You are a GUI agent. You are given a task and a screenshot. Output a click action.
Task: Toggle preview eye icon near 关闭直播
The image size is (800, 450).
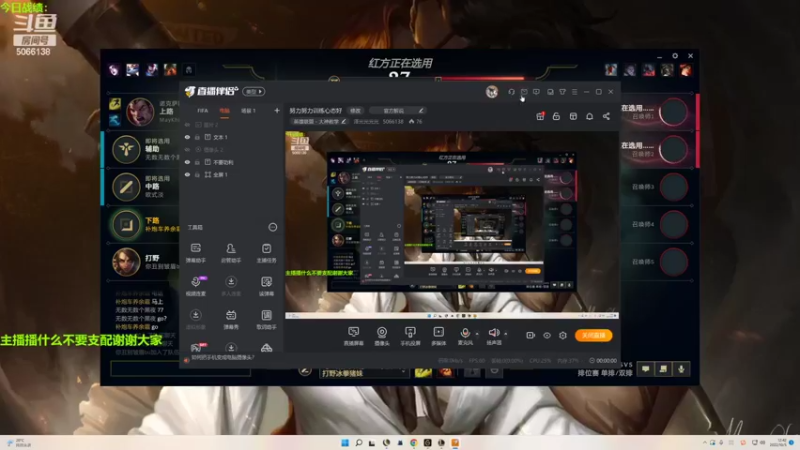pyautogui.click(x=546, y=335)
